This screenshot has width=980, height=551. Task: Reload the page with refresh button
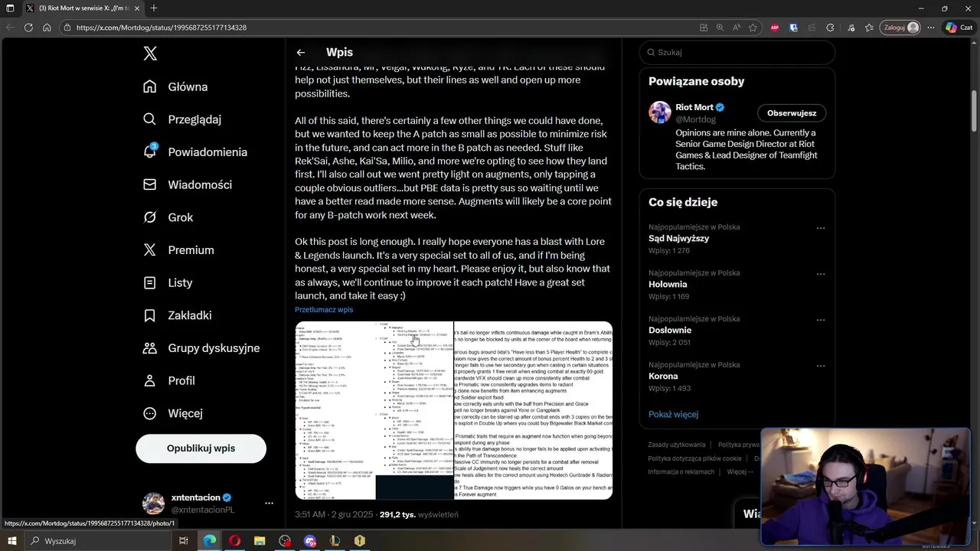click(x=28, y=28)
